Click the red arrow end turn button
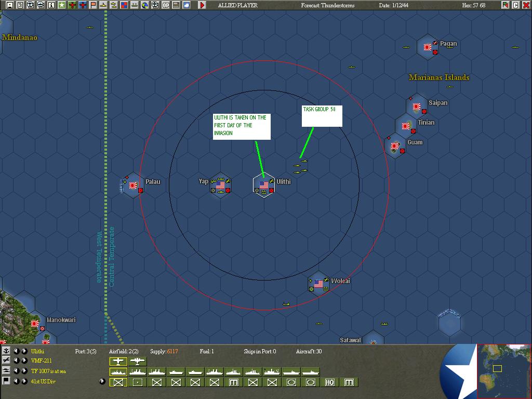532x399 pixels. click(x=202, y=5)
